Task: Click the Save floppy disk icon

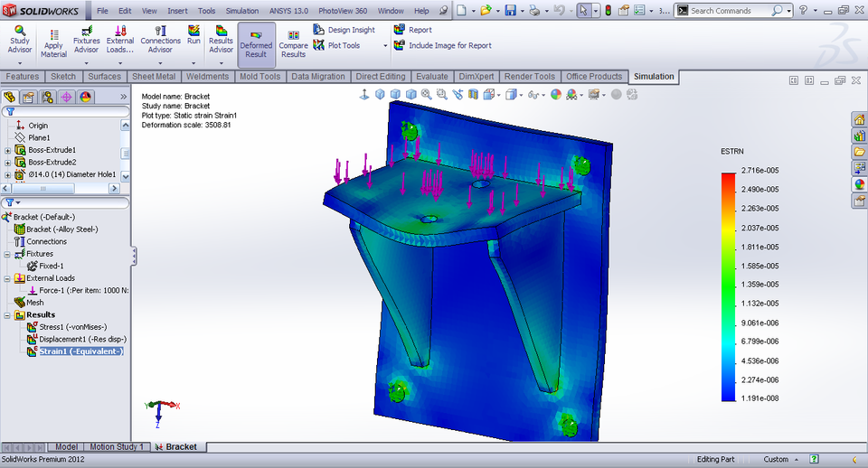Action: 510,11
